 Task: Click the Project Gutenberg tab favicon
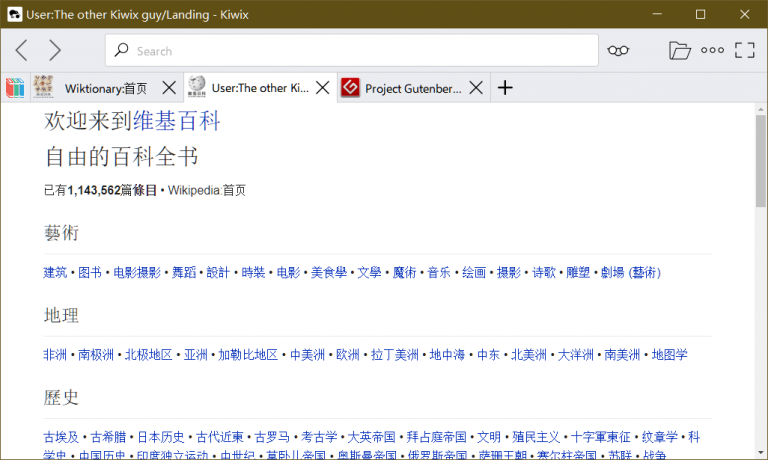pos(350,88)
